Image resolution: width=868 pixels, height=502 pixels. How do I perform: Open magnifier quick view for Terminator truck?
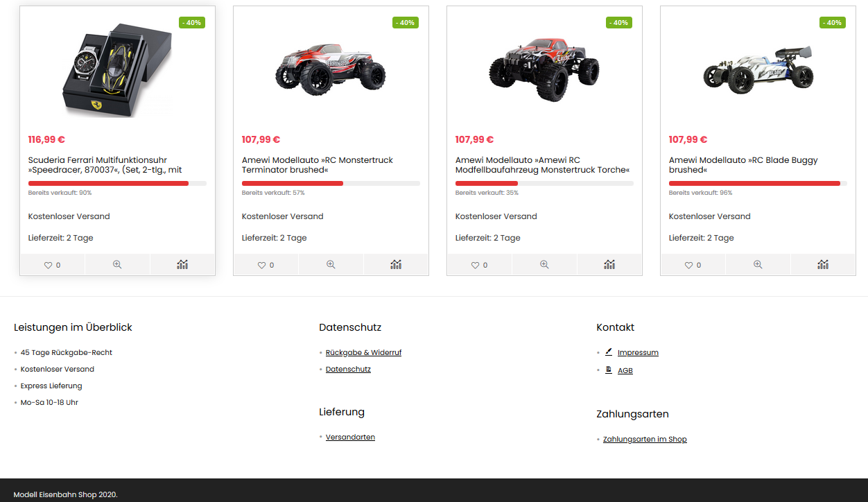click(331, 265)
